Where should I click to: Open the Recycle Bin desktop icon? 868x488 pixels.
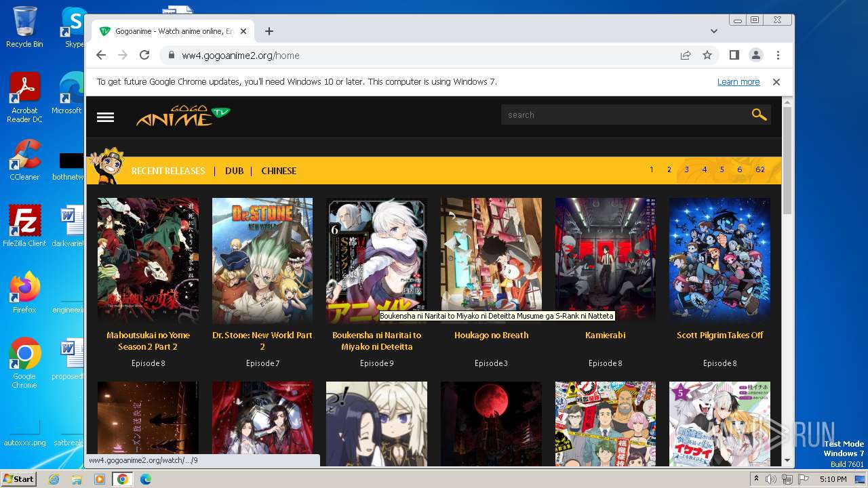tap(24, 27)
